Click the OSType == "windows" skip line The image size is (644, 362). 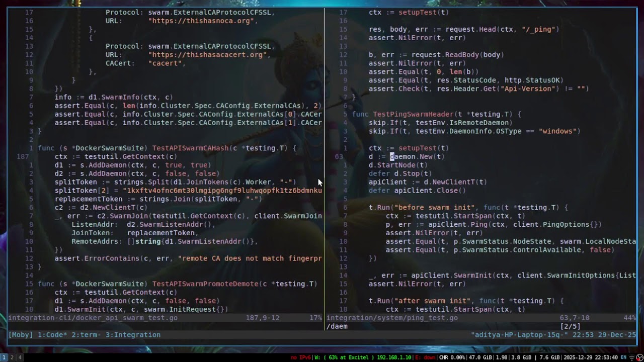(x=474, y=131)
